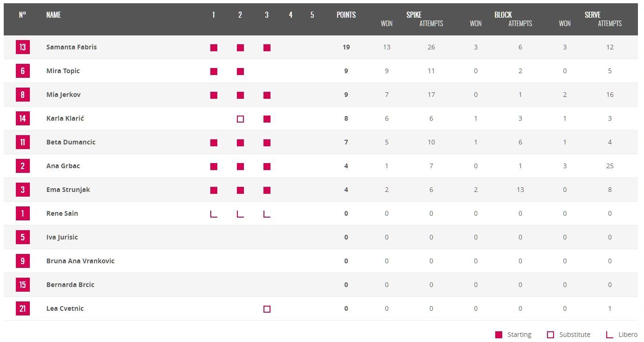Click Karla Klarić set 2 substitute marker
The height and width of the screenshot is (342, 644).
[240, 119]
